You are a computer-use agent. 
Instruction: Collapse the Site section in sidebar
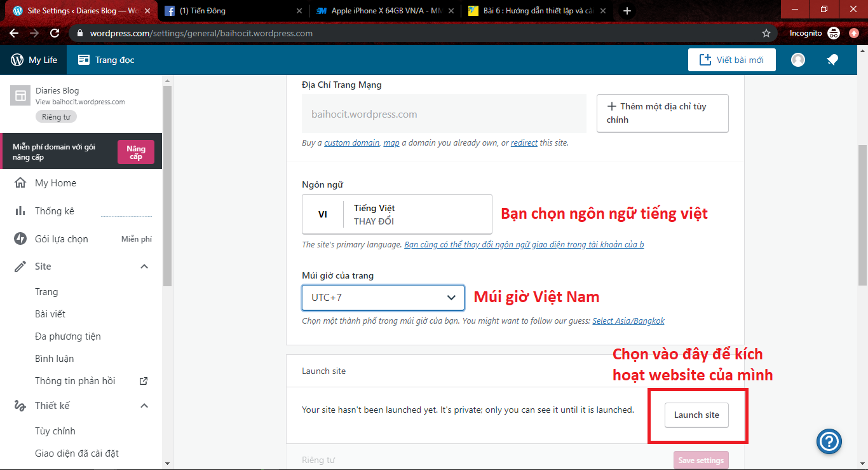(x=144, y=266)
